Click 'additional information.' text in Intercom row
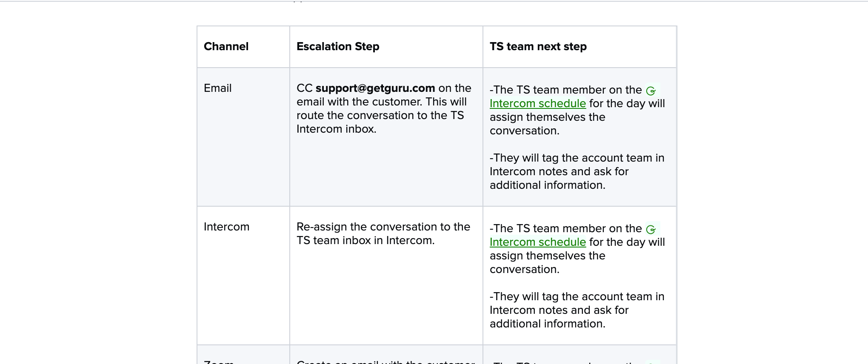The image size is (868, 364). [x=547, y=324]
